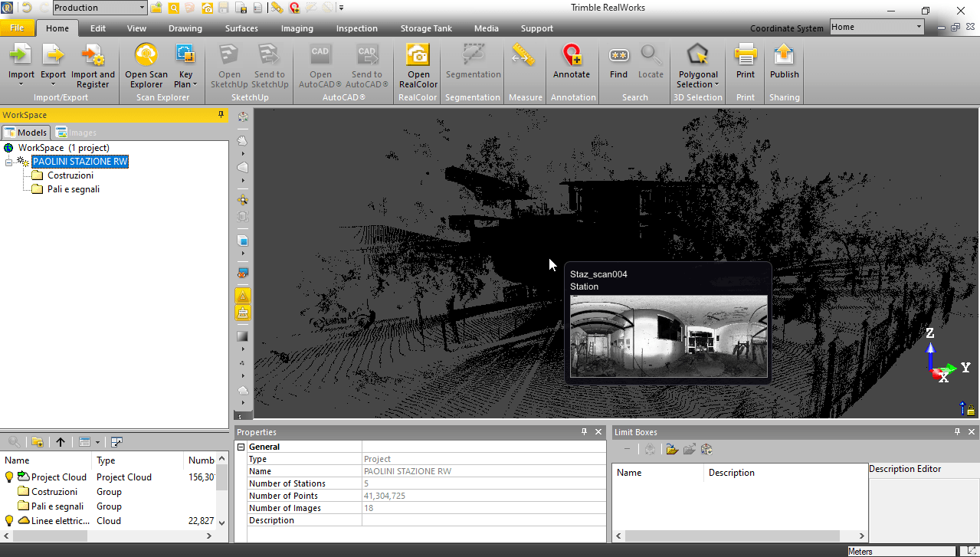
Task: Toggle pin on the Limit Boxes panel
Action: [x=956, y=431]
